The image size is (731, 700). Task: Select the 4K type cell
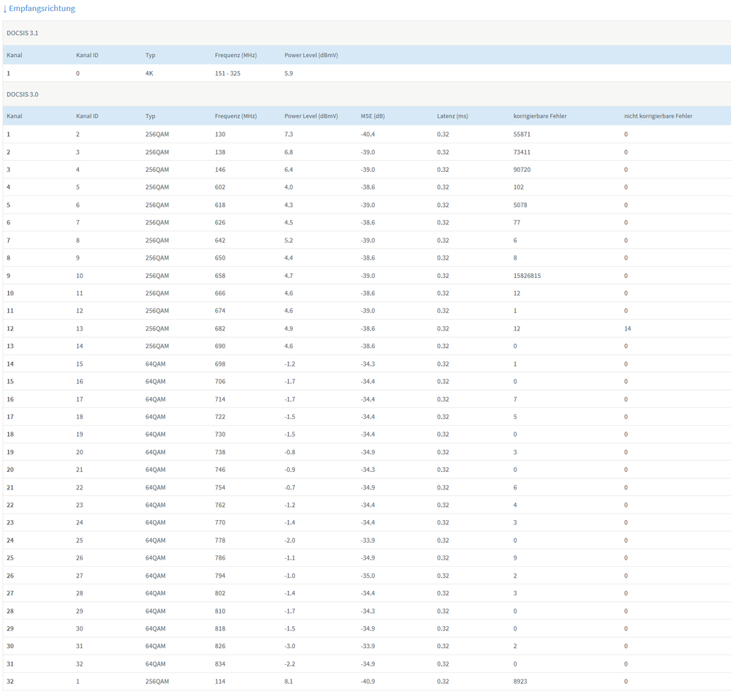tap(150, 73)
